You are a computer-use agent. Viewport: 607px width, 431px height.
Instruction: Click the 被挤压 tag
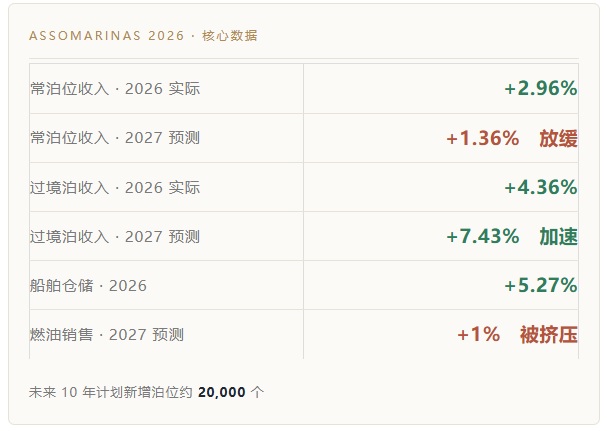(x=549, y=335)
